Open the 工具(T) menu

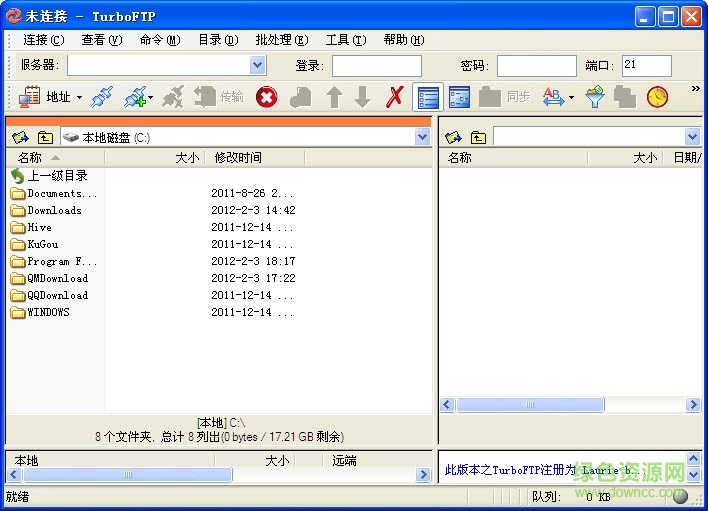point(345,40)
